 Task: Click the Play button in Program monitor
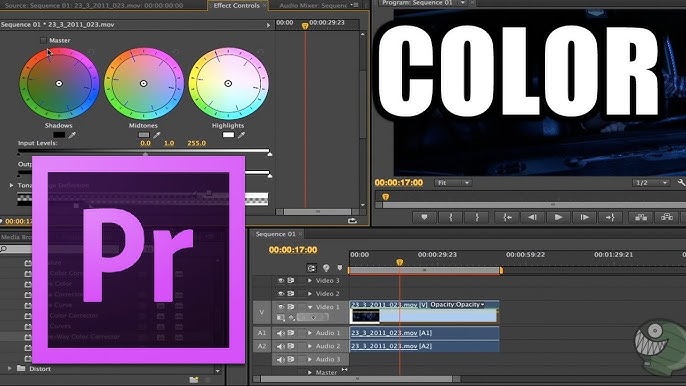(558, 217)
